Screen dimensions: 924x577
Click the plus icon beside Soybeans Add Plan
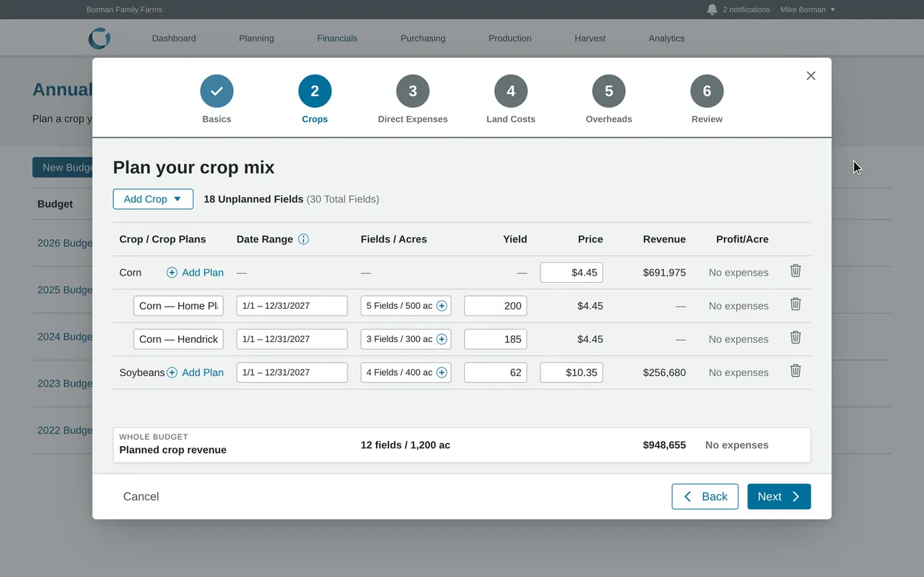[x=171, y=372]
